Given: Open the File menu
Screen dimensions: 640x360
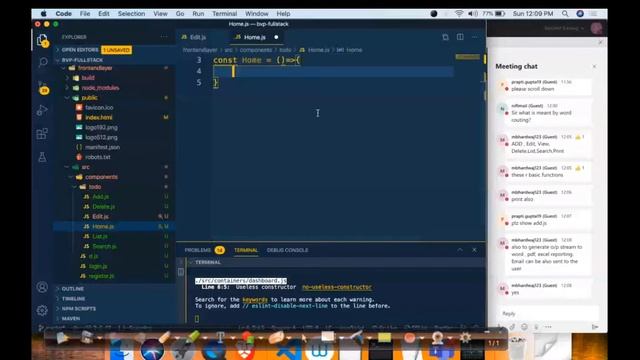Looking at the screenshot, I should [x=85, y=14].
